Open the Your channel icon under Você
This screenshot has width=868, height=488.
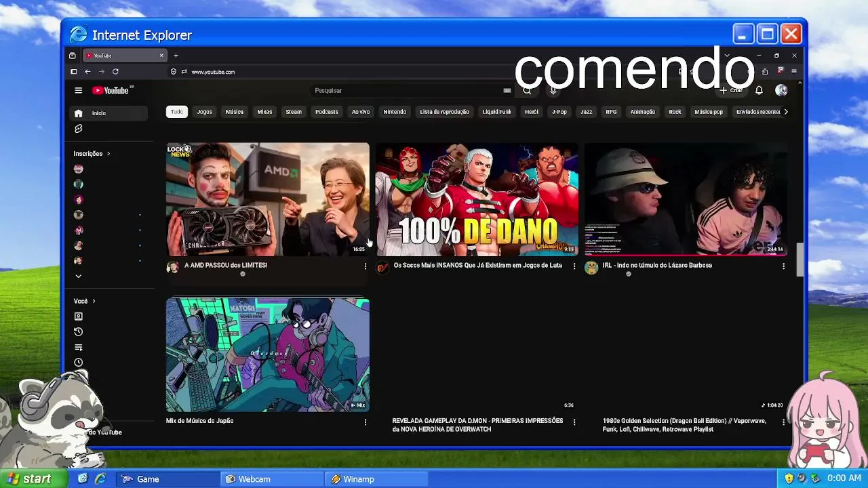coord(79,317)
